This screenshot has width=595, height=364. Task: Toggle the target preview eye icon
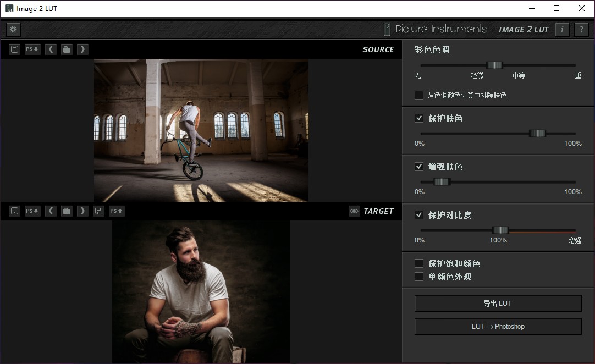point(354,211)
